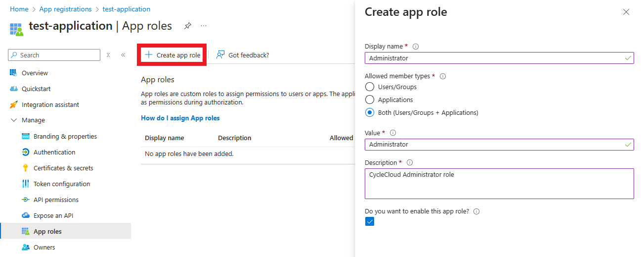Click the info icon beside Display name
This screenshot has width=644, height=257.
pos(416,47)
